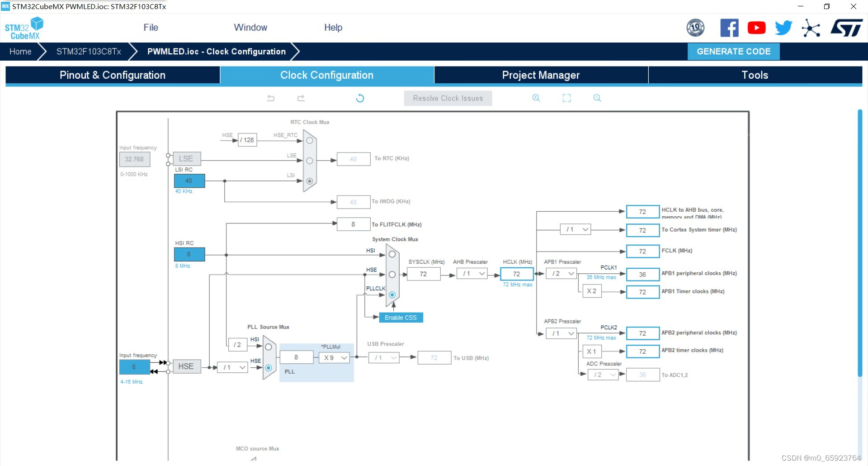Go to Home breadcrumb
Image resolution: width=868 pixels, height=466 pixels.
coord(20,52)
